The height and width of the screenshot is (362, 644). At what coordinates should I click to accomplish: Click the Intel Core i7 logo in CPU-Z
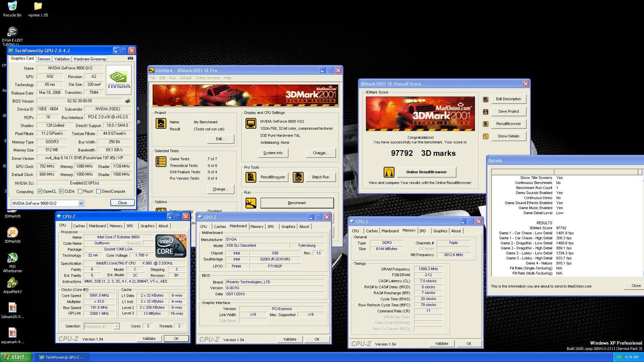coord(171,246)
